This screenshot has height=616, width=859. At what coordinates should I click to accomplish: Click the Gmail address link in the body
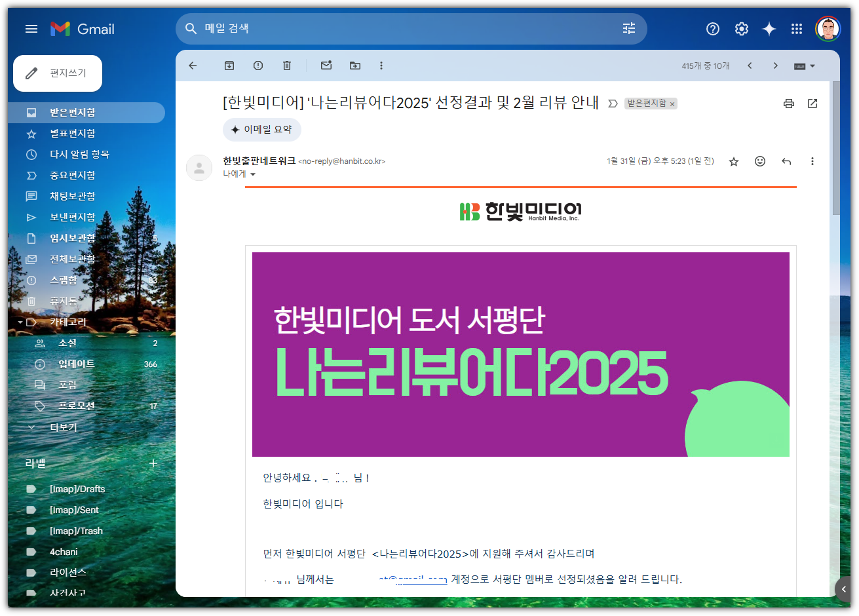(x=413, y=579)
